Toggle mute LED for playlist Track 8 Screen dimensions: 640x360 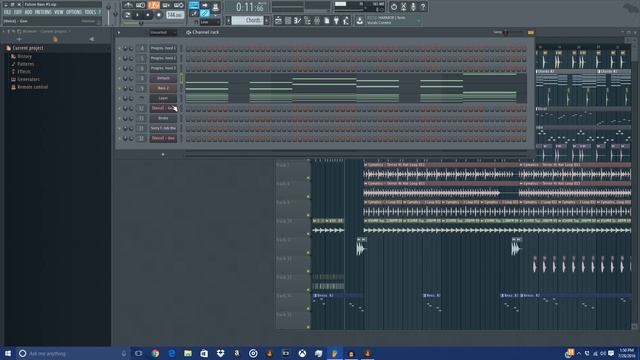(x=308, y=197)
